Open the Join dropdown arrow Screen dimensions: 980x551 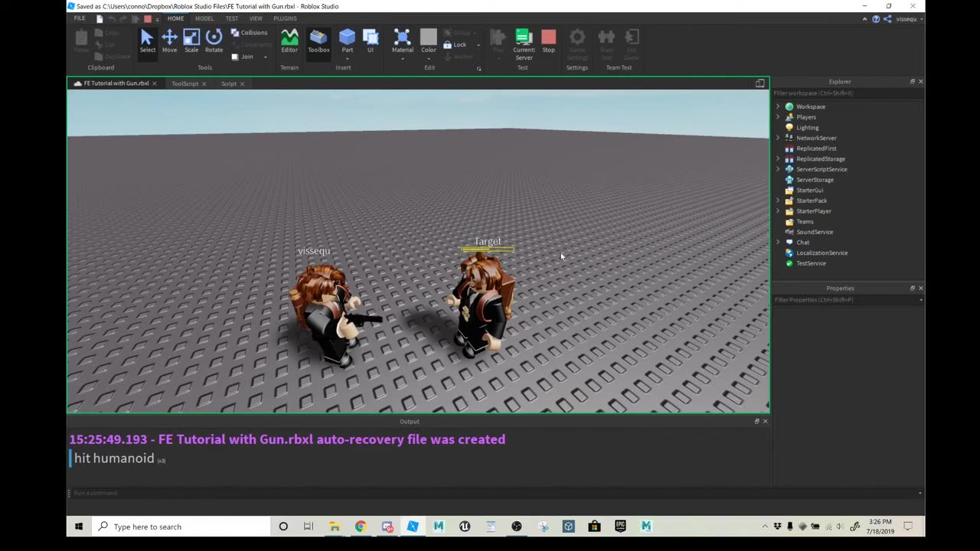266,57
